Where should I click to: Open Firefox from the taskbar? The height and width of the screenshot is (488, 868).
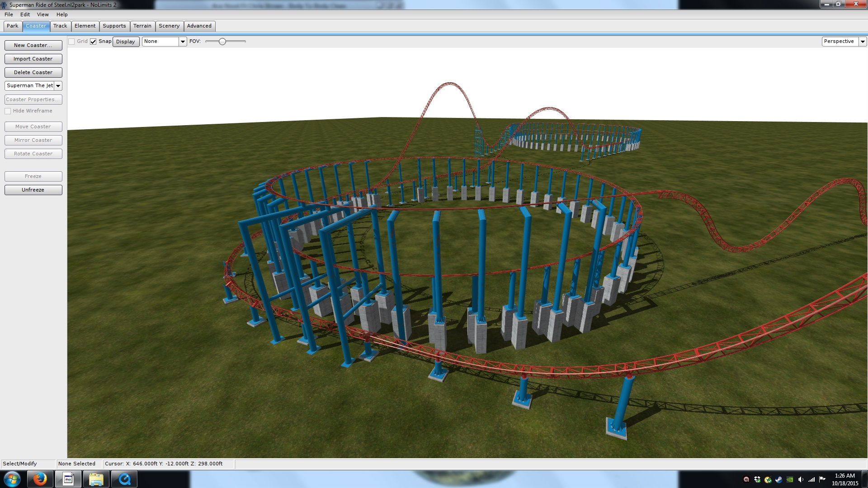[x=40, y=479]
